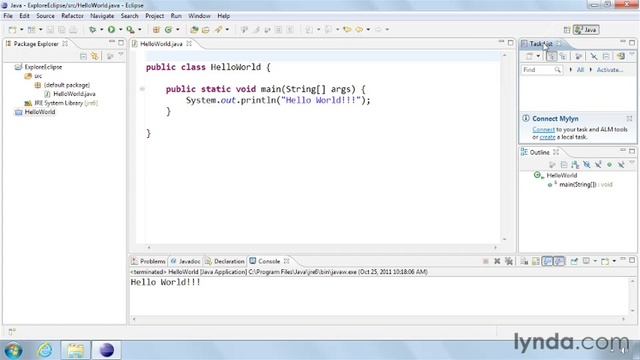Open the External Tools dropdown arrow
This screenshot has width=640, height=360.
(x=140, y=29)
